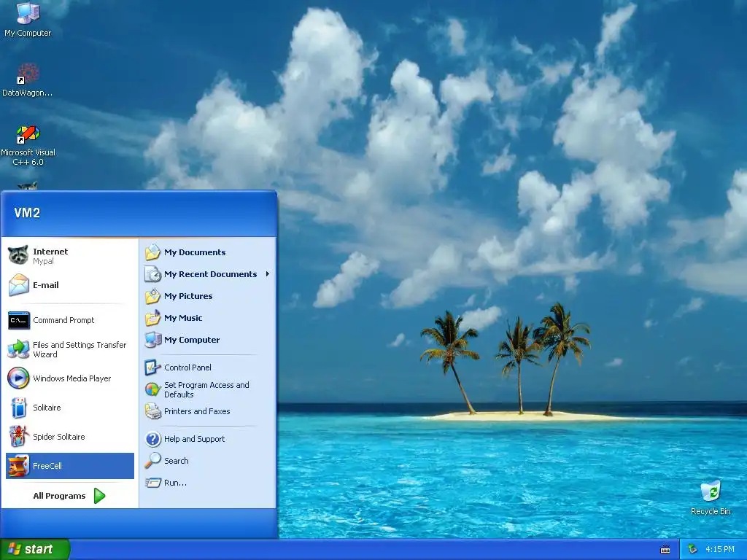This screenshot has width=747, height=560.
Task: Click the My Documents folder icon
Action: (153, 252)
